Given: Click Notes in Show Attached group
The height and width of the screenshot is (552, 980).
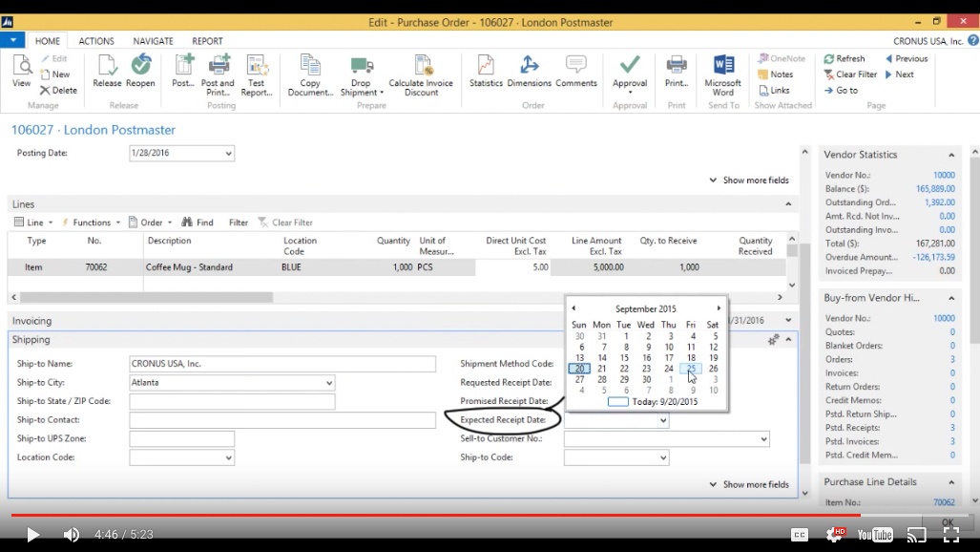Looking at the screenshot, I should point(776,74).
